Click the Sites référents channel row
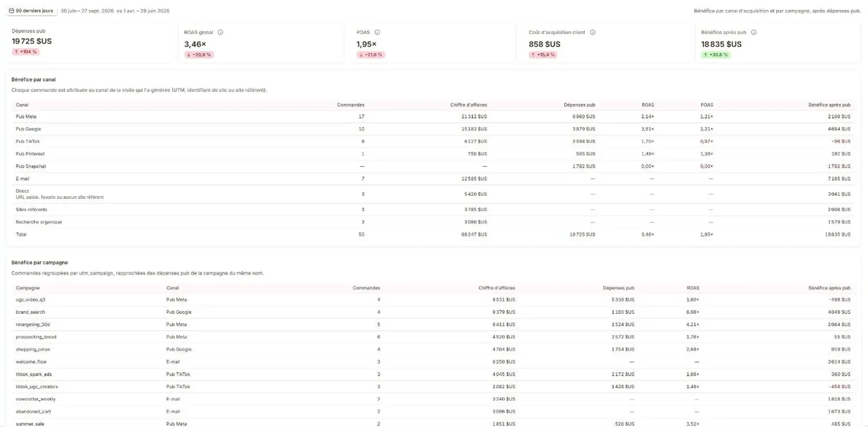Viewport: 868px width, 427px height. pos(433,209)
